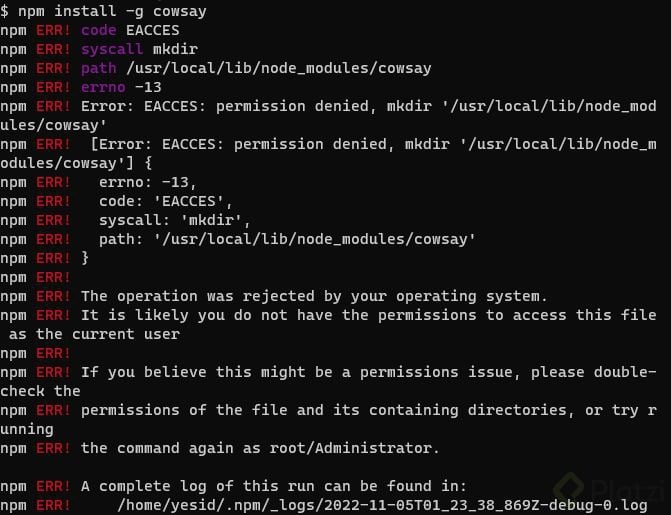Click the purple 'path' label on line four

point(98,67)
